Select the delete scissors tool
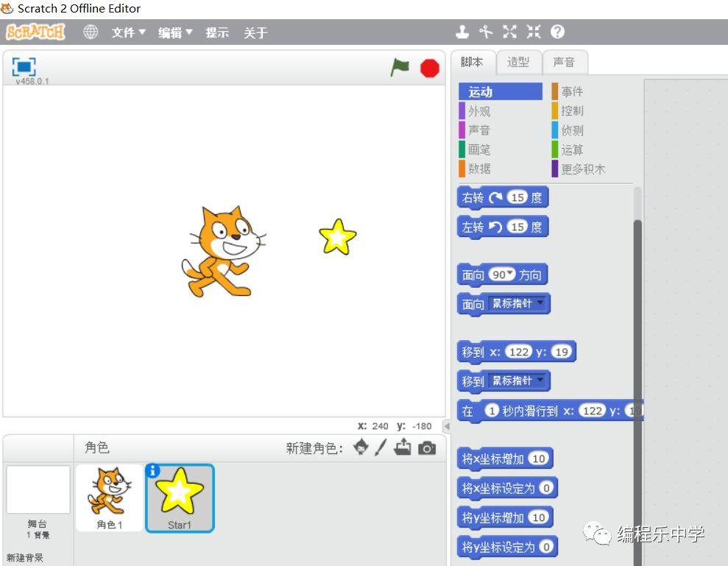The width and height of the screenshot is (728, 566). (x=486, y=32)
